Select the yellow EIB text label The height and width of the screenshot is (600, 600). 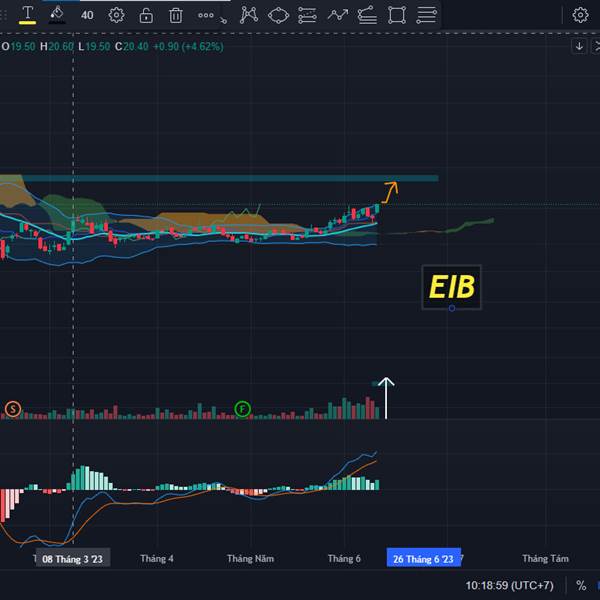click(452, 287)
